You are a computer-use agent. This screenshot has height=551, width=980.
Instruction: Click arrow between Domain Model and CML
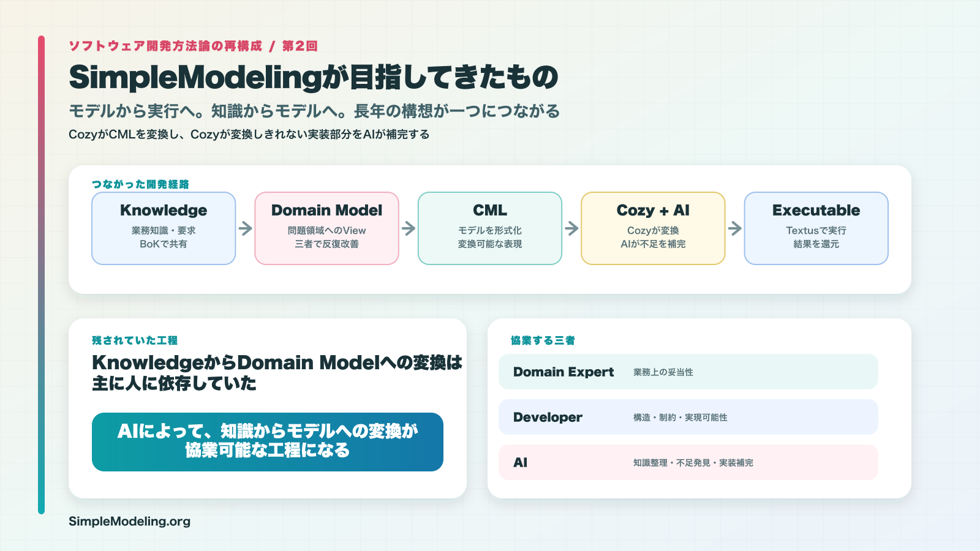coord(409,228)
